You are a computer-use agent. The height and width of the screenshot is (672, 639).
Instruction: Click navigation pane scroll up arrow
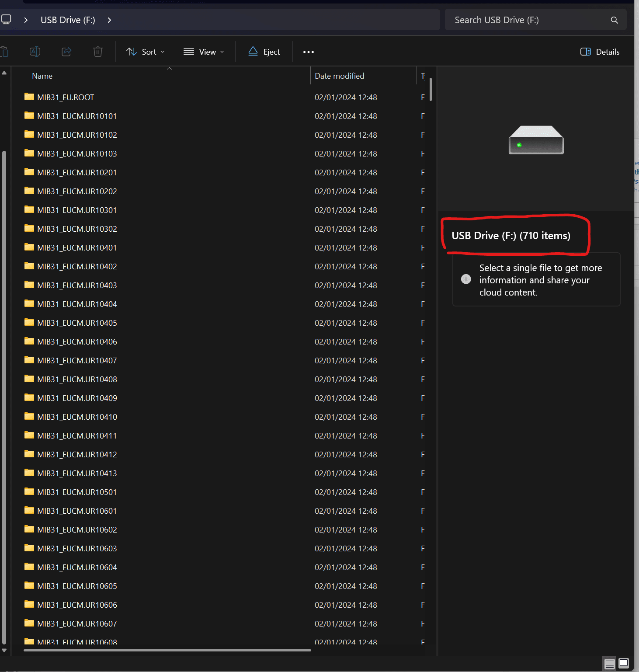pos(4,73)
